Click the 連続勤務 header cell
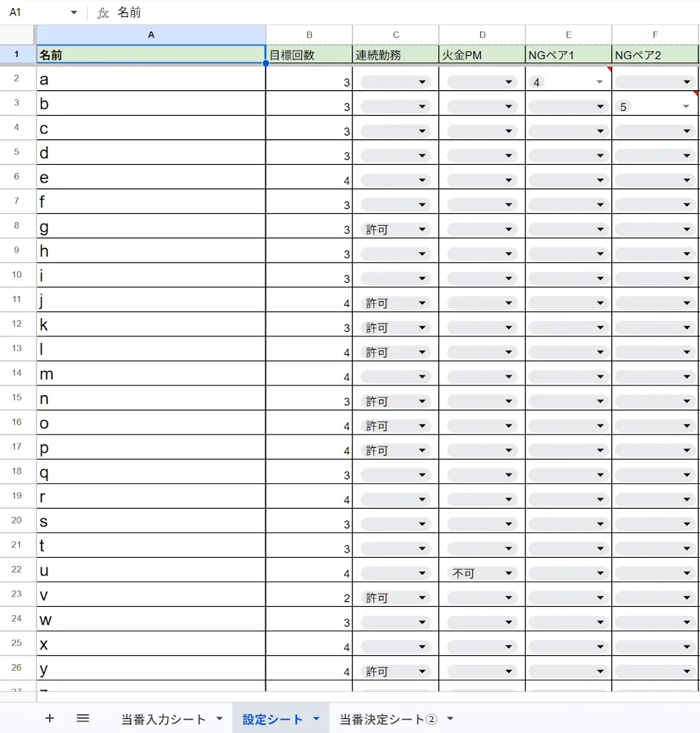 (x=396, y=54)
